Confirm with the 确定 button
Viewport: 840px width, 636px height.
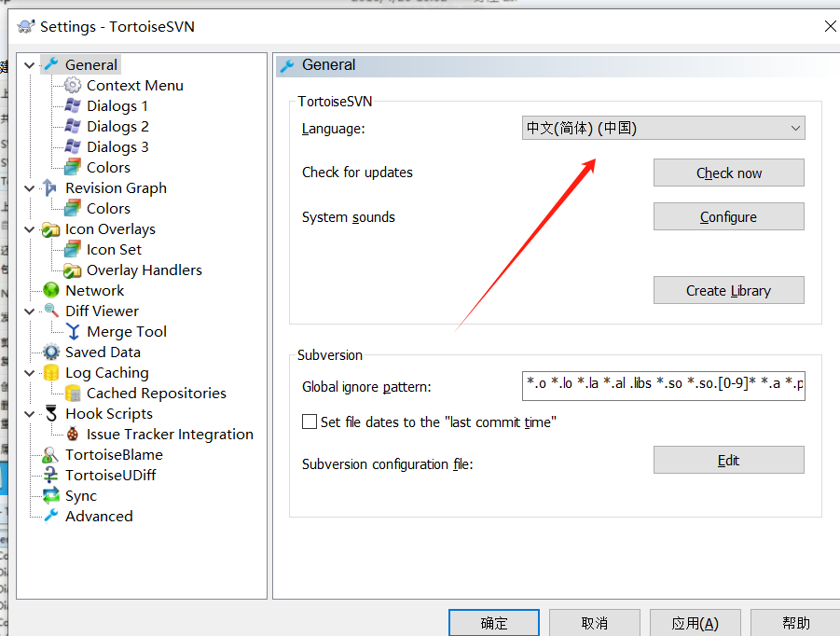(x=494, y=623)
